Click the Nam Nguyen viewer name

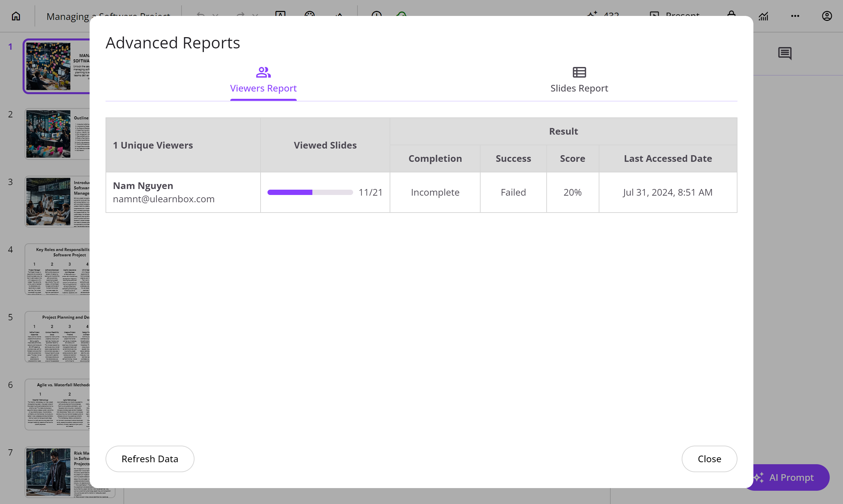pos(143,186)
